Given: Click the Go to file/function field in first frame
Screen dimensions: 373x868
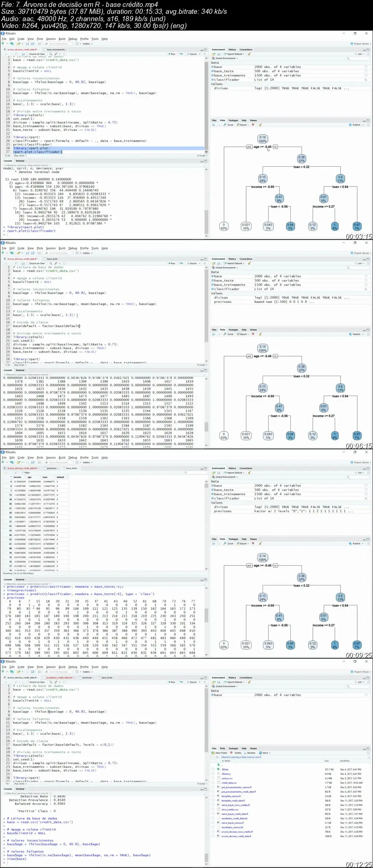Looking at the screenshot, I should (x=59, y=44).
